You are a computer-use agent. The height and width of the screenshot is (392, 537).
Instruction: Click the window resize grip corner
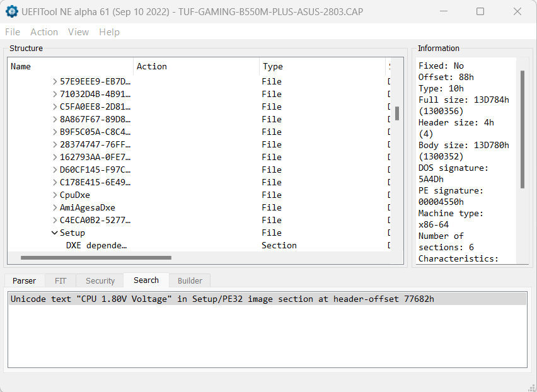(531, 387)
